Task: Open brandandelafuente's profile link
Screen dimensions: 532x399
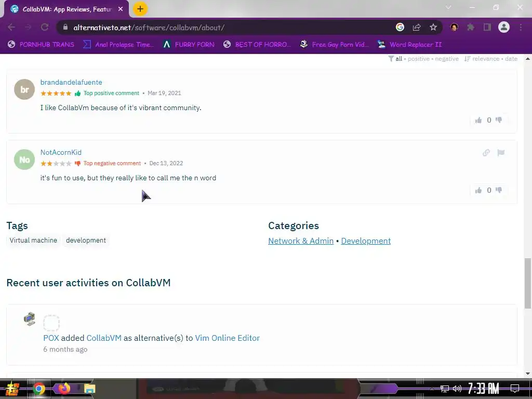Action: tap(71, 82)
